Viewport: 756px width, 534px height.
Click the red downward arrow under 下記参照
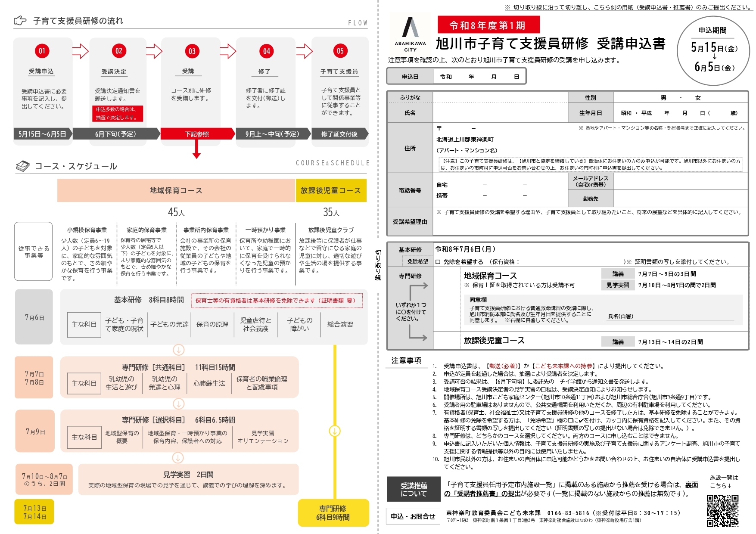(196, 149)
